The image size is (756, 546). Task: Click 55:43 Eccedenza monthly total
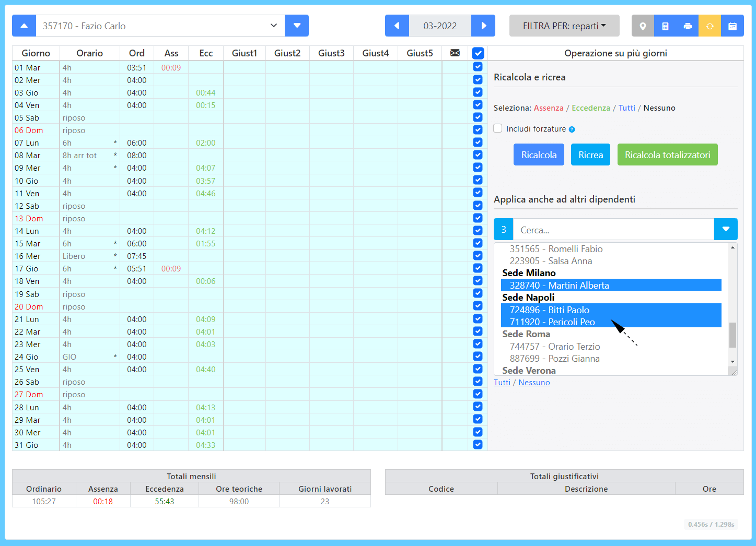point(165,501)
